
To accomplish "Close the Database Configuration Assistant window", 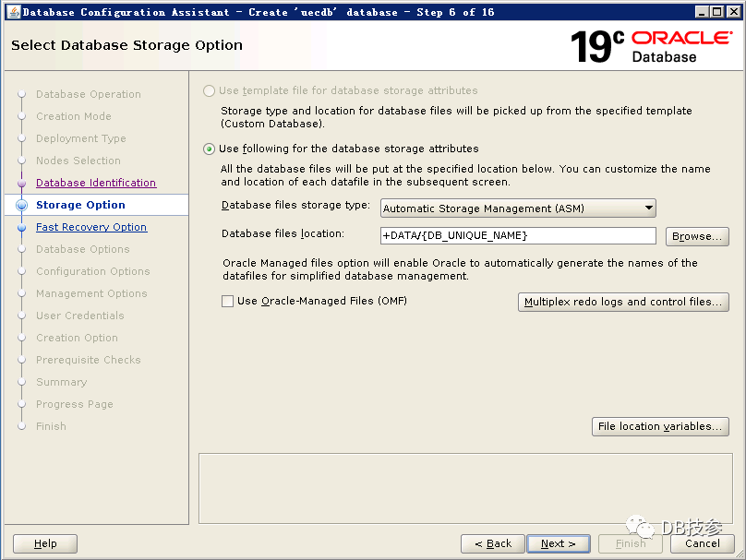I will [734, 12].
